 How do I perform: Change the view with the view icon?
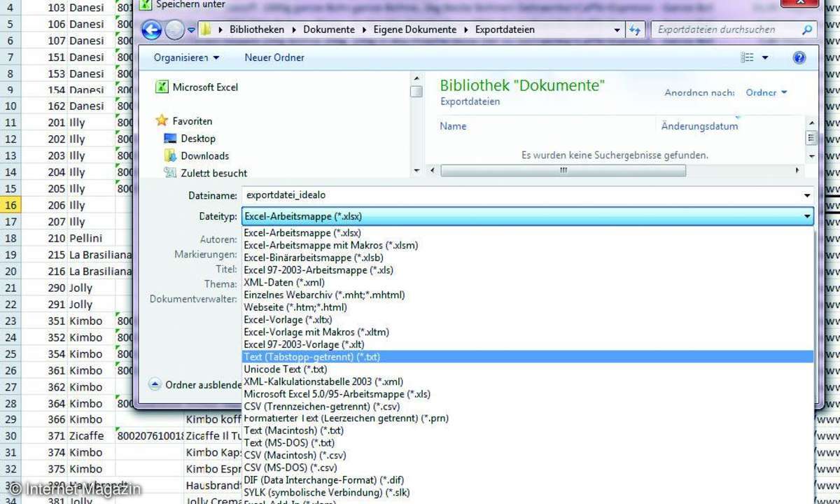pos(748,57)
